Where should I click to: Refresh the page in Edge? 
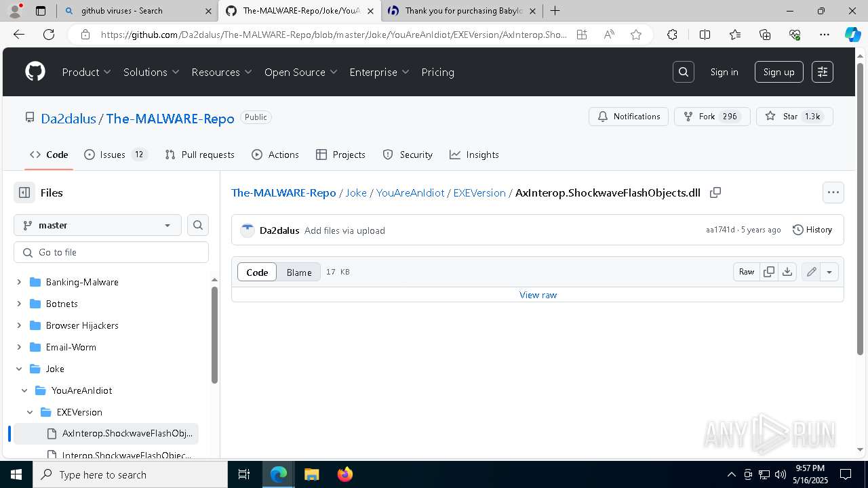pyautogui.click(x=49, y=35)
